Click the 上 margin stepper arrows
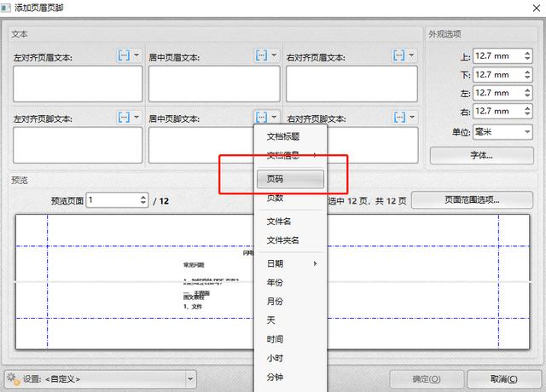The width and height of the screenshot is (546, 392). (x=527, y=55)
